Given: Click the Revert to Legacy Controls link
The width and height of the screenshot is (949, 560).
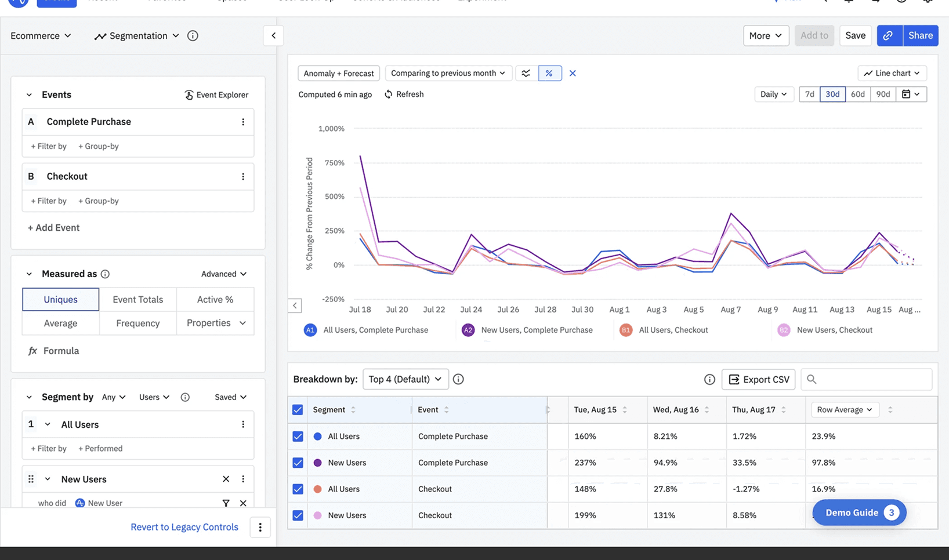Looking at the screenshot, I should [184, 527].
